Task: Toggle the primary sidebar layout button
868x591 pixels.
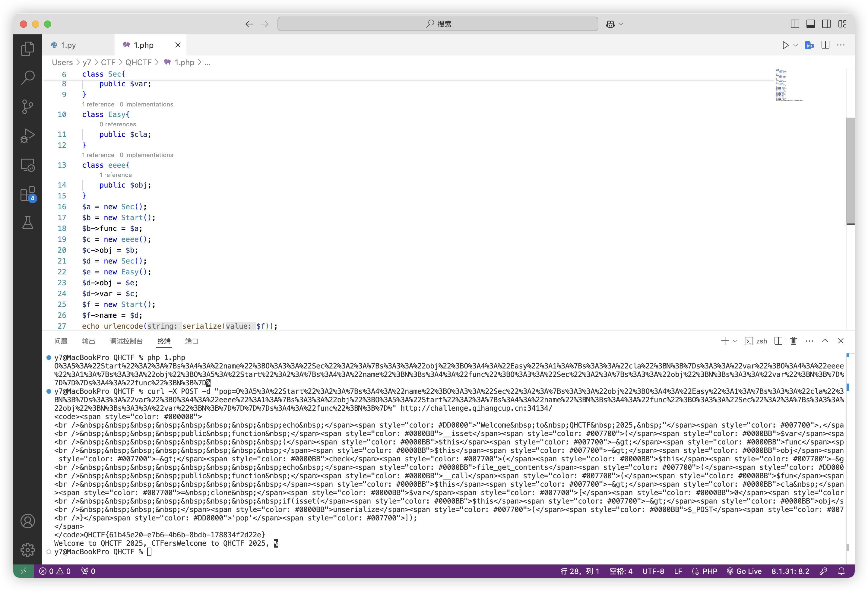Action: coord(795,24)
